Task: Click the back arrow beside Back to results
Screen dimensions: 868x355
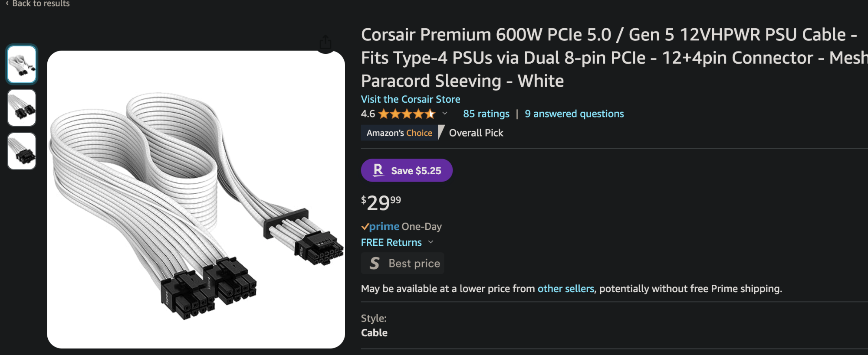Action: pos(7,3)
